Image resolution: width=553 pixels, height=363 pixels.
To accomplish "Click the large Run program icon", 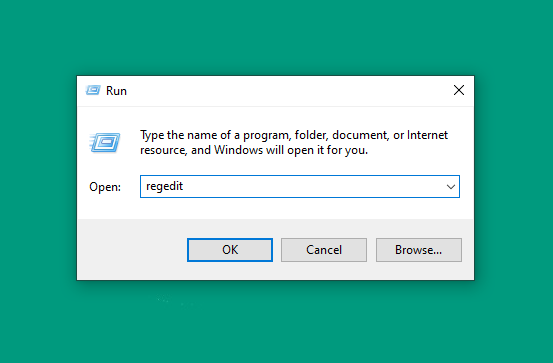I will (x=105, y=142).
